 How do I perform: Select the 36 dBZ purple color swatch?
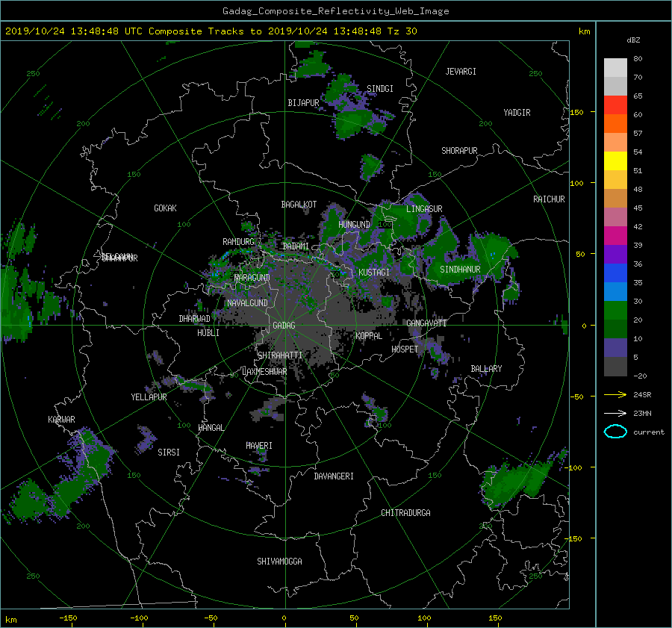point(615,254)
